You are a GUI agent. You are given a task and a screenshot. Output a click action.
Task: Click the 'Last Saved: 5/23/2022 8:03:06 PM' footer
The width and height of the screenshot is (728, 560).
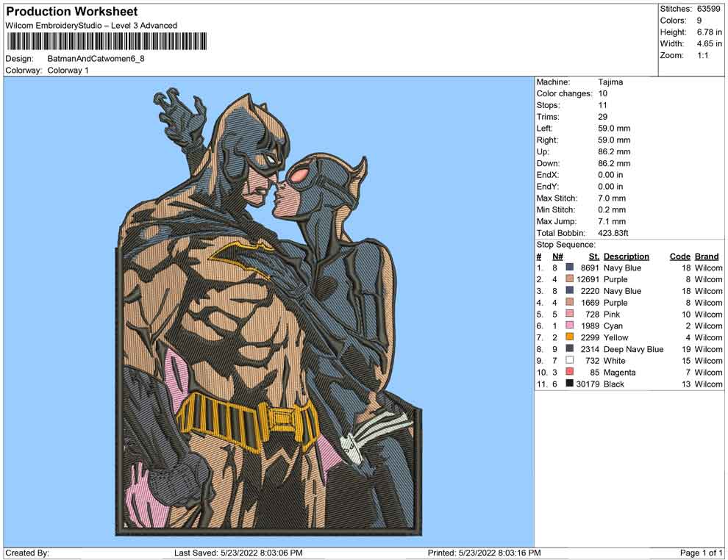click(x=238, y=553)
